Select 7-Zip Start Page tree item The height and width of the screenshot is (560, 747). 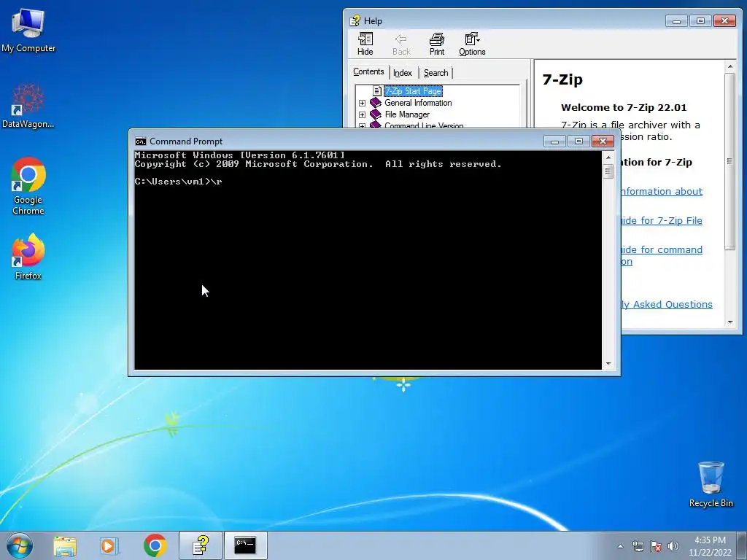coord(413,91)
